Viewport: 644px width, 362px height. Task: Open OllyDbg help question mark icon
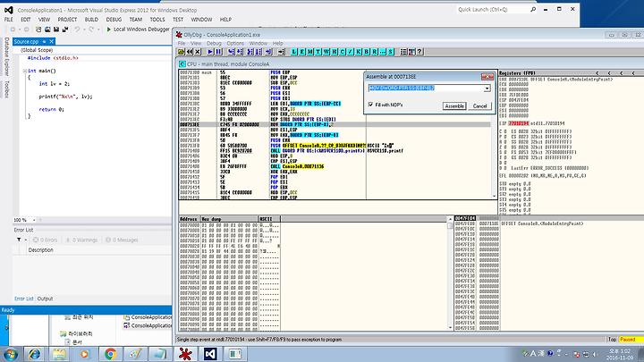419,52
